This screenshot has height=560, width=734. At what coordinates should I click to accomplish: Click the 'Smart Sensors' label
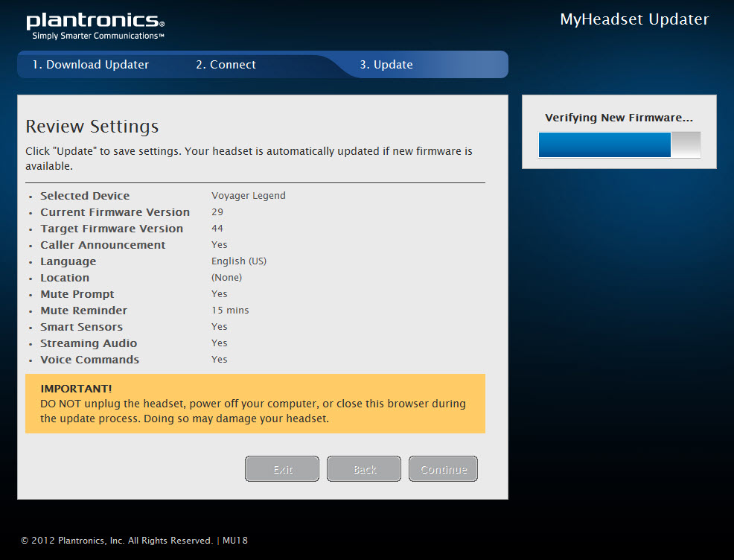click(x=81, y=327)
